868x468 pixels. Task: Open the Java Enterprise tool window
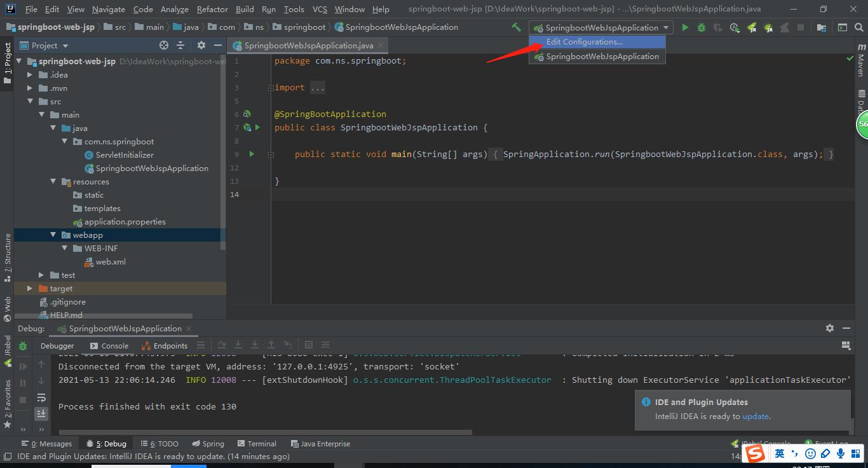point(320,443)
